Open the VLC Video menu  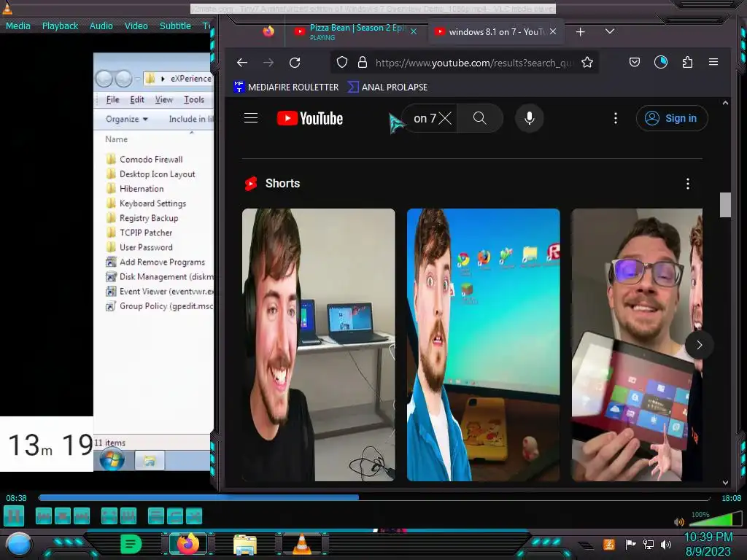pyautogui.click(x=136, y=26)
